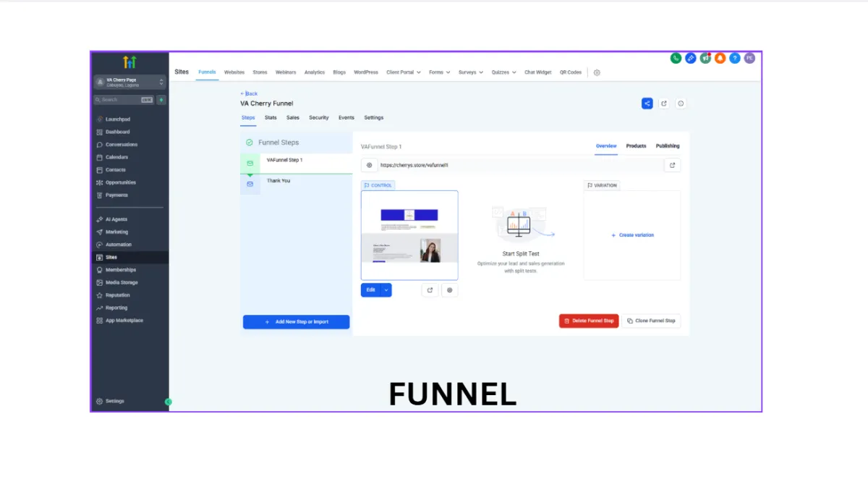This screenshot has height=482, width=868.
Task: Open the orange notifications bell
Action: (x=720, y=58)
